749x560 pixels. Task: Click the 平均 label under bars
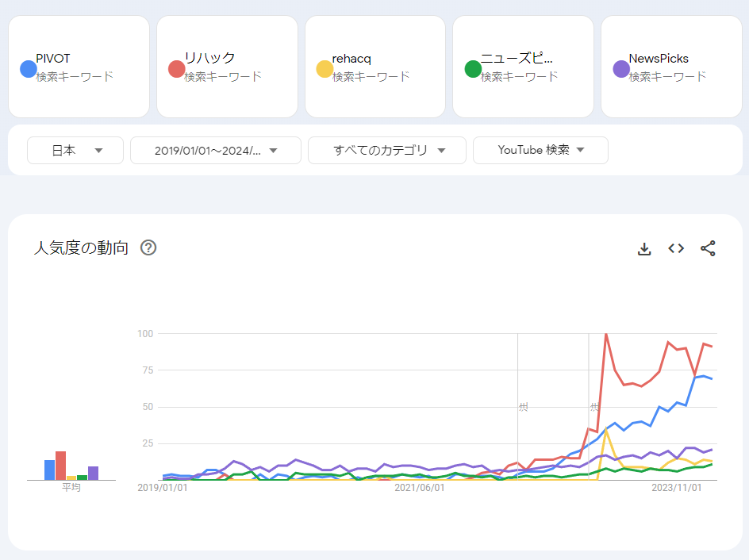71,487
